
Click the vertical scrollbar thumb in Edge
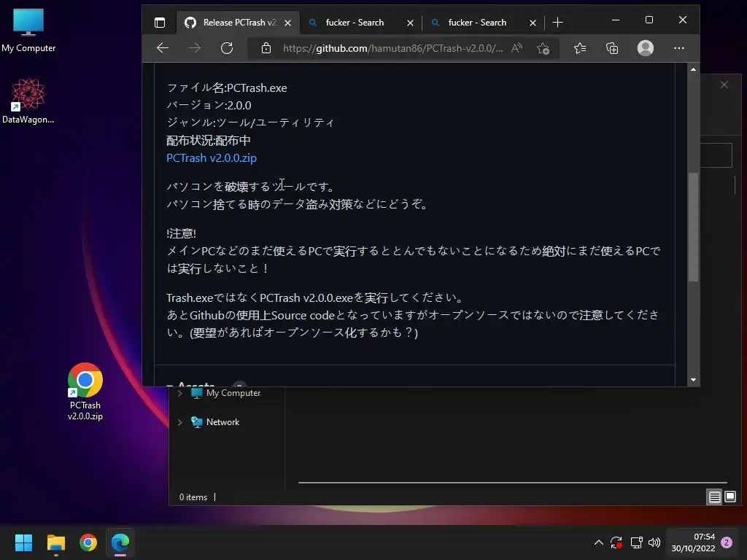pyautogui.click(x=693, y=227)
